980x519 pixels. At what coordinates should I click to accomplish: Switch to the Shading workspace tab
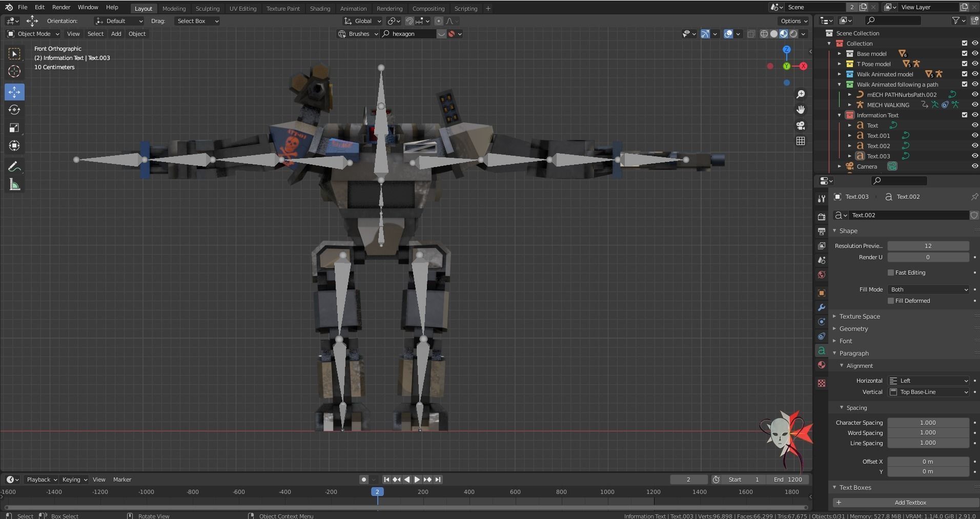(320, 8)
